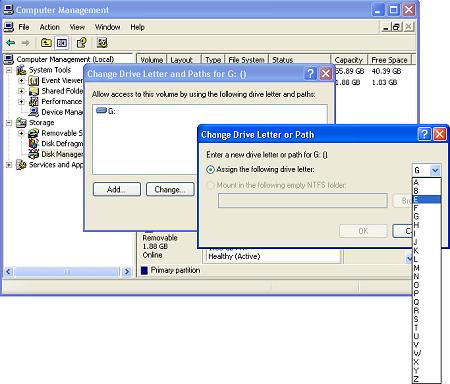Viewport: 450px width, 384px height.
Task: Click the tree pane horizontal scrollbar thumb
Action: point(67,272)
